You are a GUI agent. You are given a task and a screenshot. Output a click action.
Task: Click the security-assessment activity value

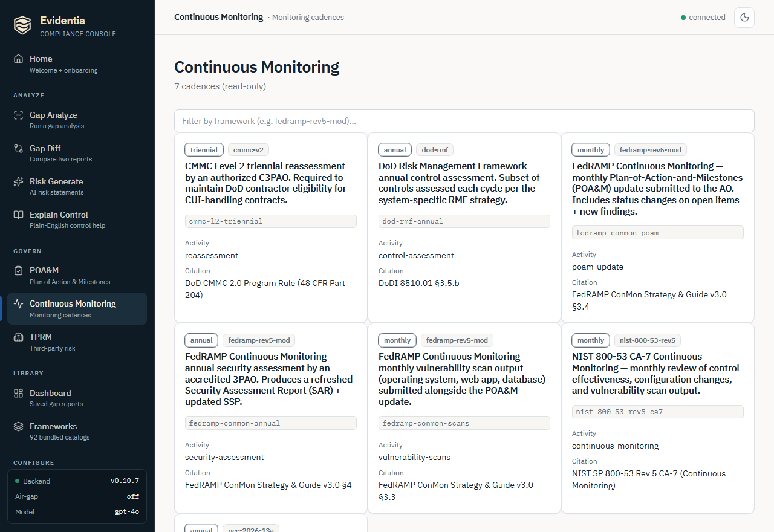click(224, 457)
